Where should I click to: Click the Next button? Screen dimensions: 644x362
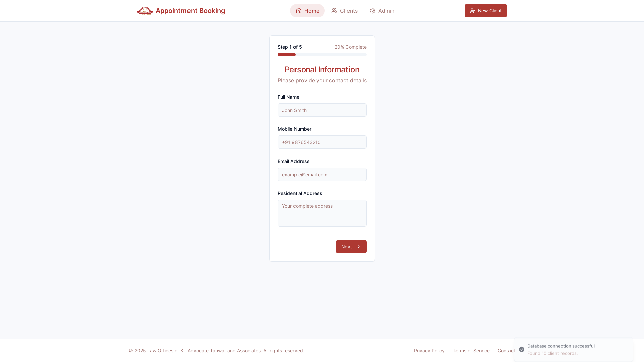[351, 247]
